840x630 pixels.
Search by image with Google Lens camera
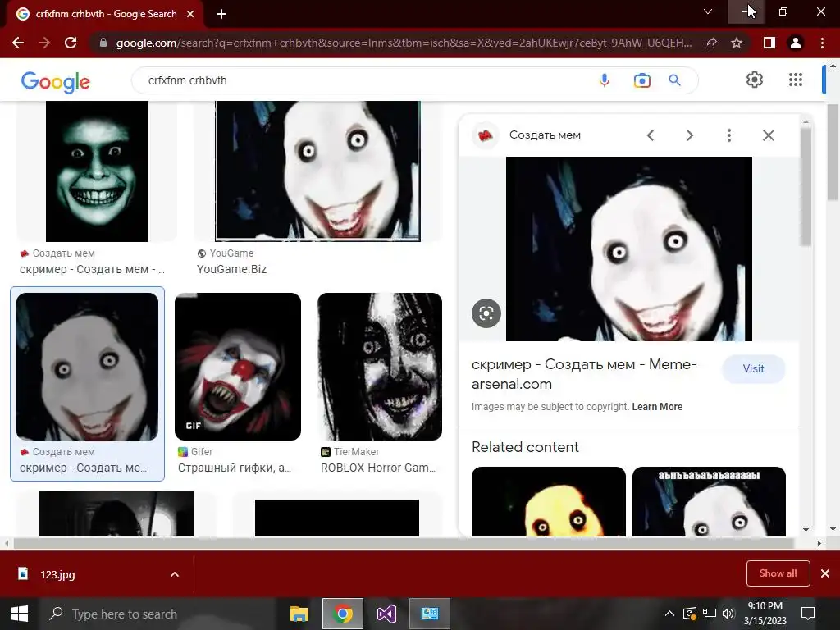pos(641,80)
